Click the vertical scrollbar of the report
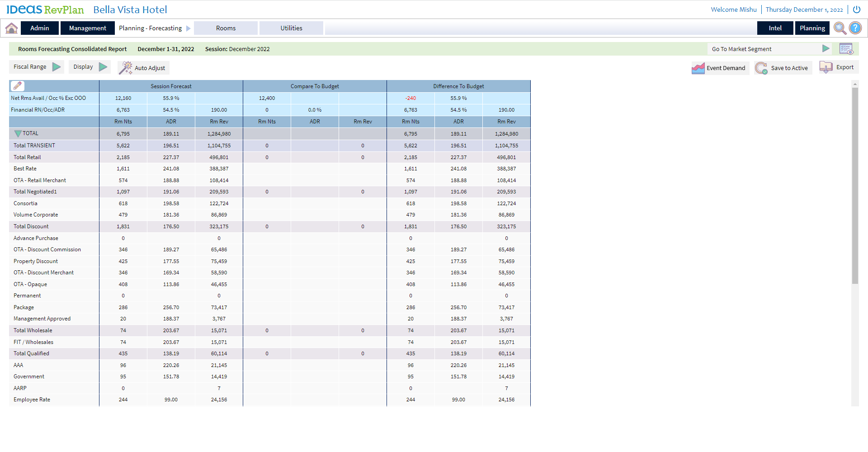 pos(854,185)
